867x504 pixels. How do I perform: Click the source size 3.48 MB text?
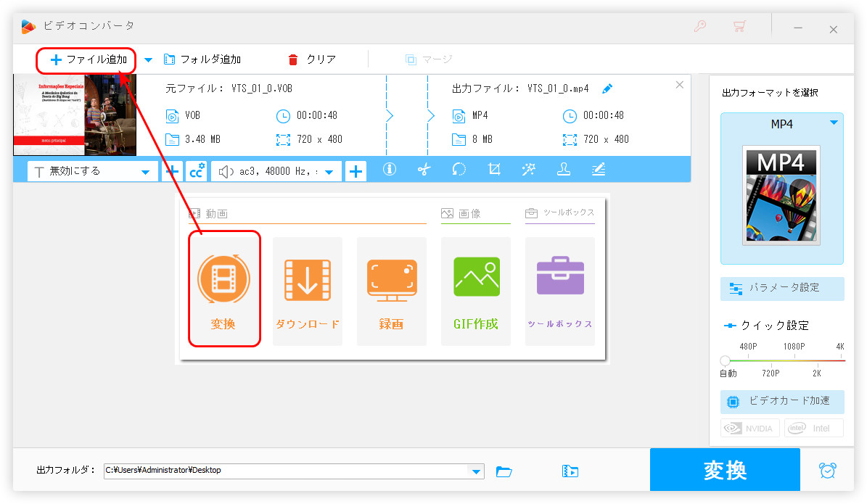(x=202, y=139)
